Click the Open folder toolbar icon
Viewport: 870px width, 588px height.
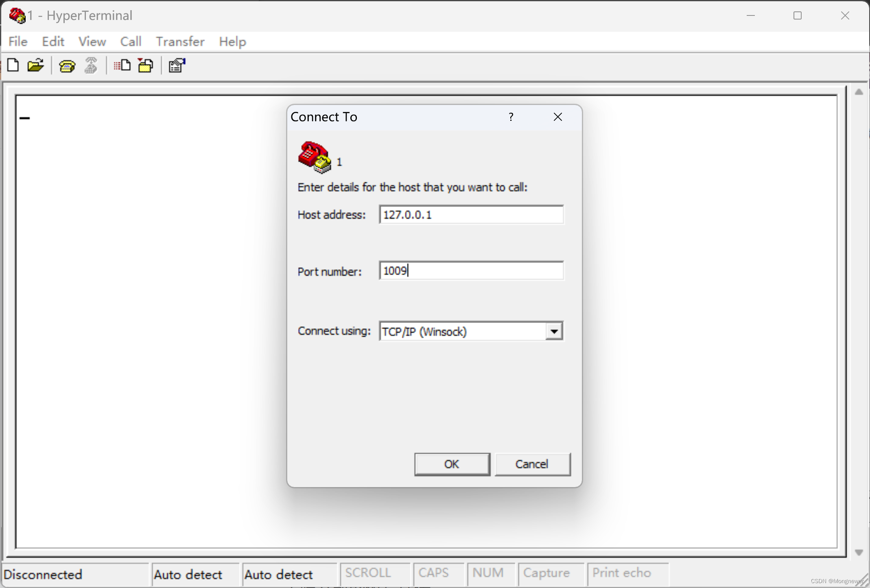[x=36, y=66]
